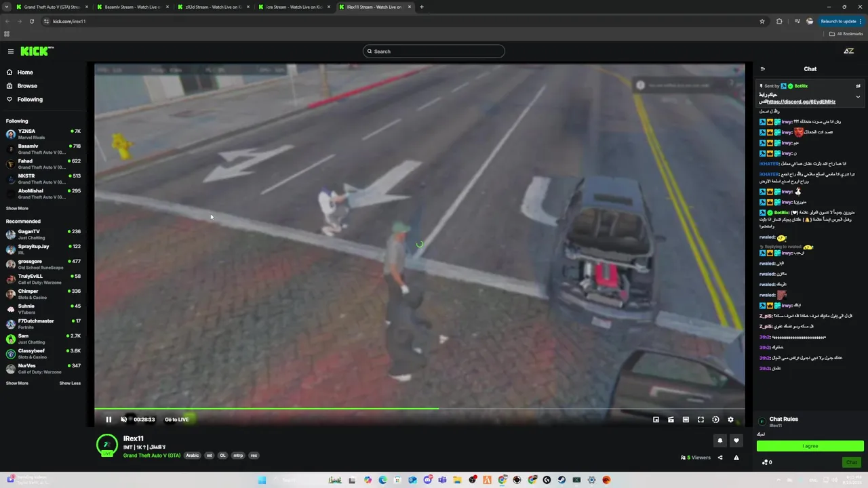Open Fahad channel in Following list

pyautogui.click(x=43, y=163)
